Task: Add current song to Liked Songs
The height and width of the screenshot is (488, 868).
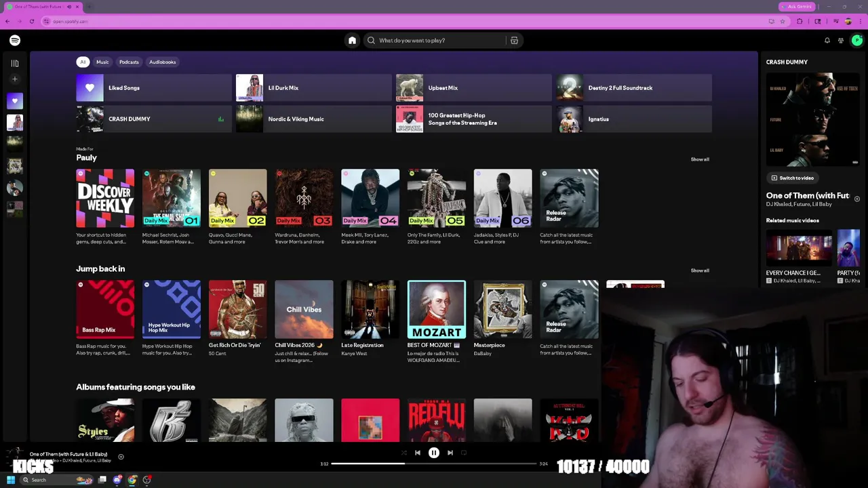Action: (x=121, y=457)
